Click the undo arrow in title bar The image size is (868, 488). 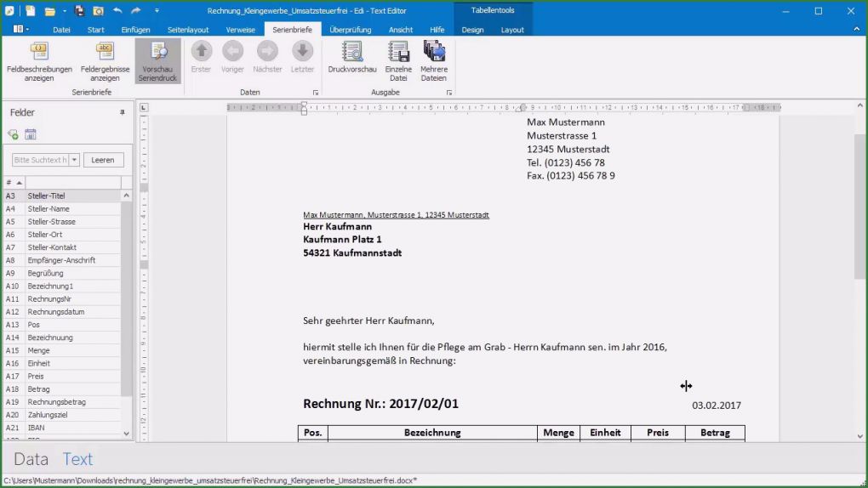[x=117, y=11]
